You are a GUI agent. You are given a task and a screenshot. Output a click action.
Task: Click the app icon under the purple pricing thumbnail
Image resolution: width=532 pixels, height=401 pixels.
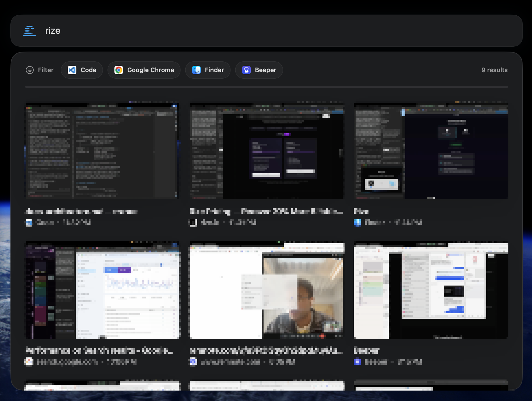pyautogui.click(x=193, y=222)
